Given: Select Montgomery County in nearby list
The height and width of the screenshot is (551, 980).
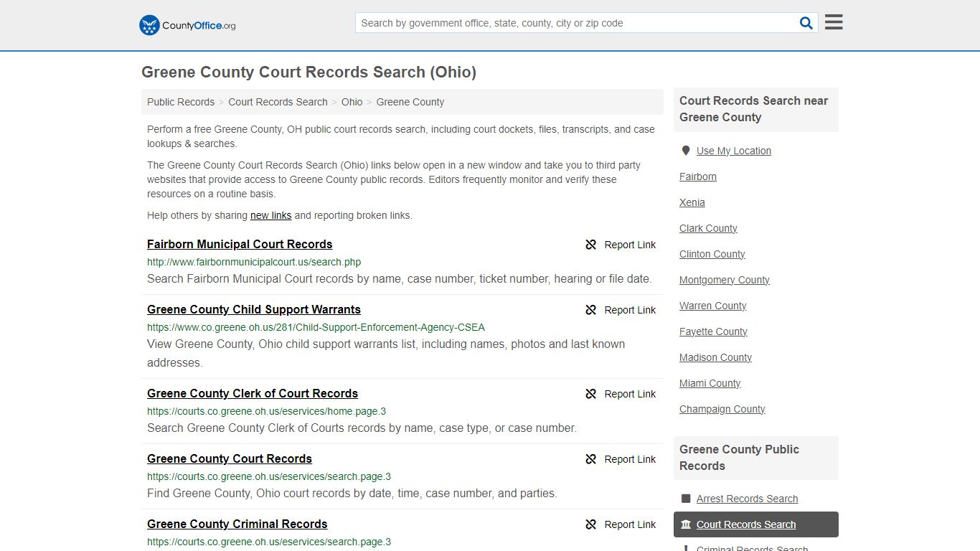Looking at the screenshot, I should [x=725, y=280].
